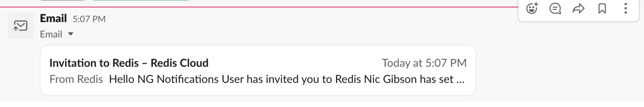This screenshot has height=107, width=644.
Task: Click the gray button fragment above message
Action: point(63,1)
